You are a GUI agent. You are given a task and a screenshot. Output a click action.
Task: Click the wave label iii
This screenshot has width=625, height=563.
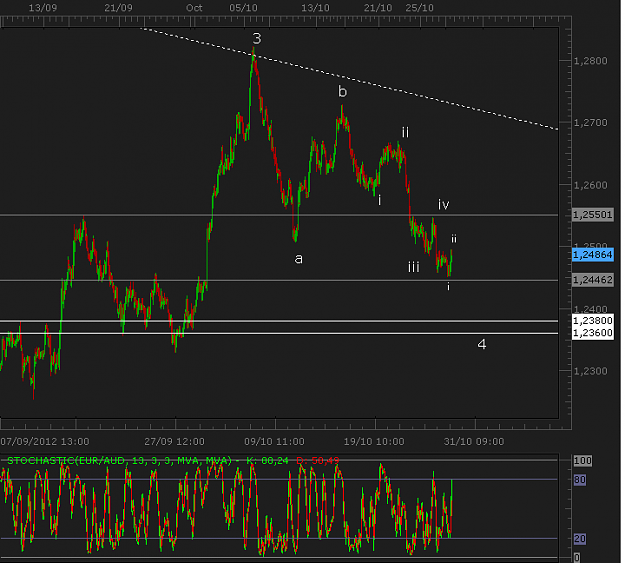tap(414, 267)
